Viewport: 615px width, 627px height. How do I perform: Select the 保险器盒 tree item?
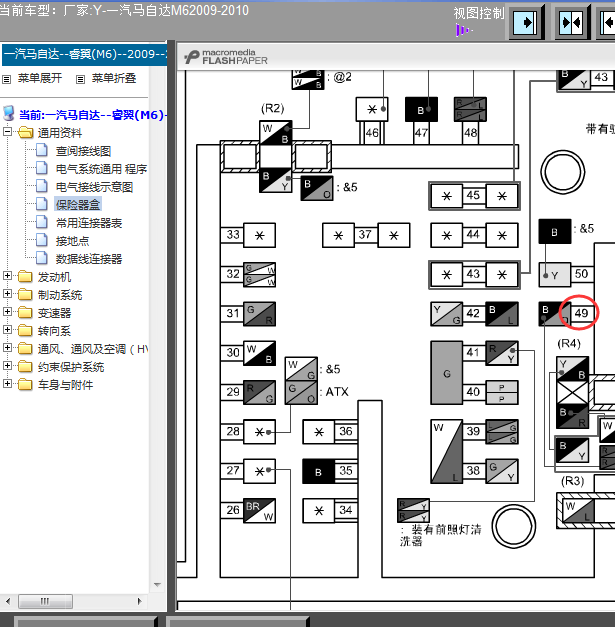click(x=77, y=205)
